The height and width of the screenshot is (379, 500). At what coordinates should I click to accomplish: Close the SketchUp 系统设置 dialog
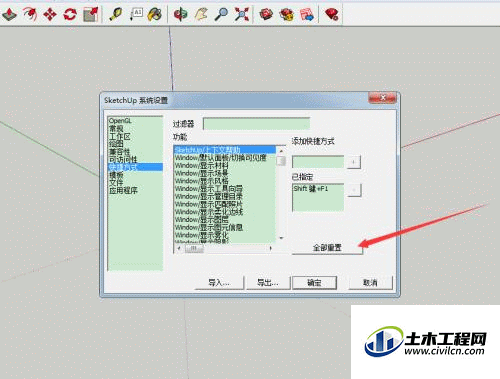[382, 98]
